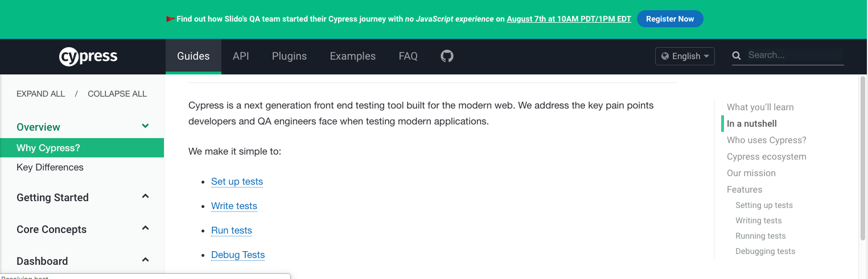The width and height of the screenshot is (868, 279).
Task: Jump to Our mission section
Action: (751, 173)
